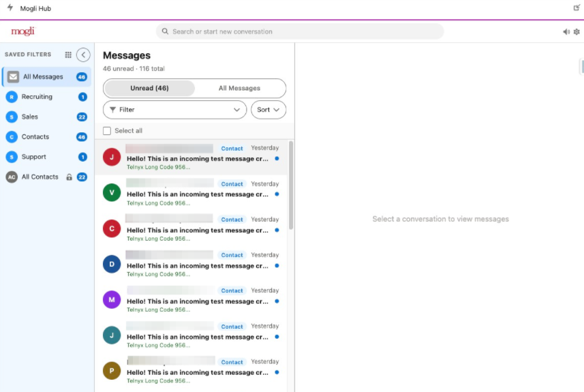584x392 pixels.
Task: Open the Sort dropdown
Action: click(x=268, y=110)
